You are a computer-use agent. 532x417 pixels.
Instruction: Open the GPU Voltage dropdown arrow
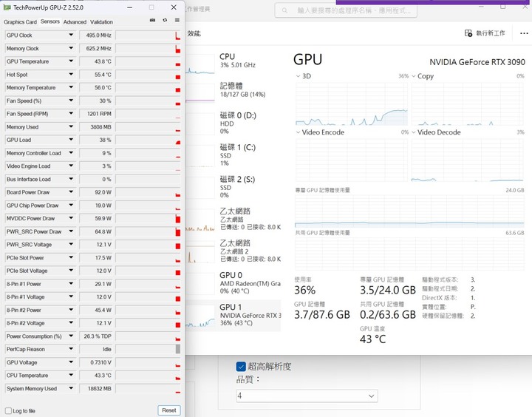coord(71,362)
